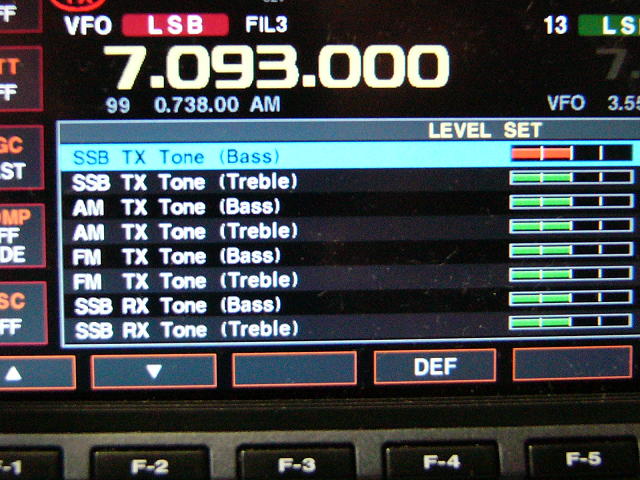This screenshot has width=640, height=480.
Task: Click the red SSB TX Bass level bar
Action: click(570, 153)
